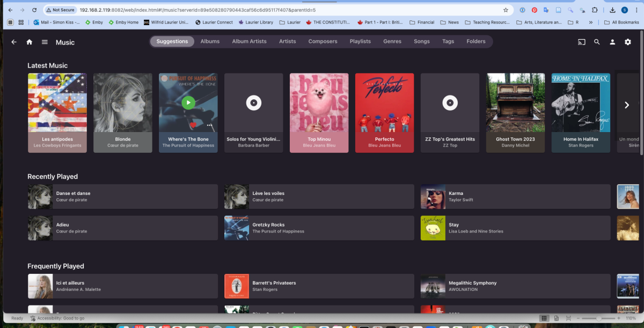Open the Teaching Resources bookmarks folder
Image resolution: width=644 pixels, height=328 pixels.
pos(487,23)
